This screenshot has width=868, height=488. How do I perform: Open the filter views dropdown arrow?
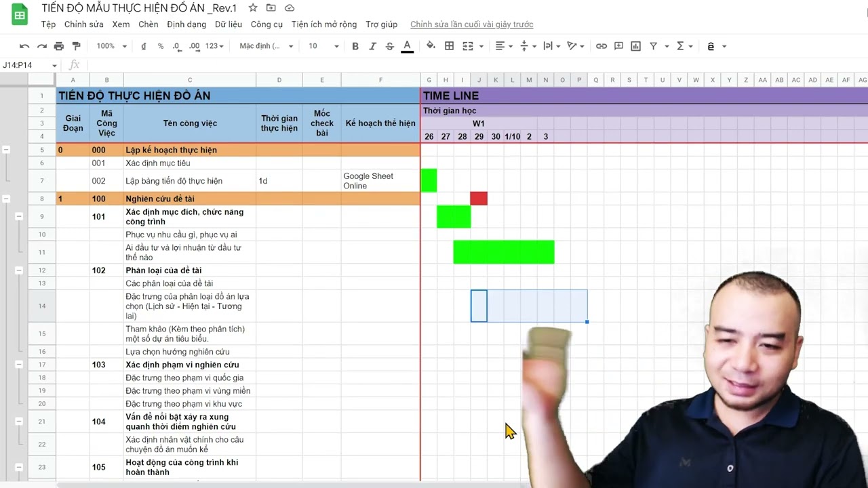point(667,46)
